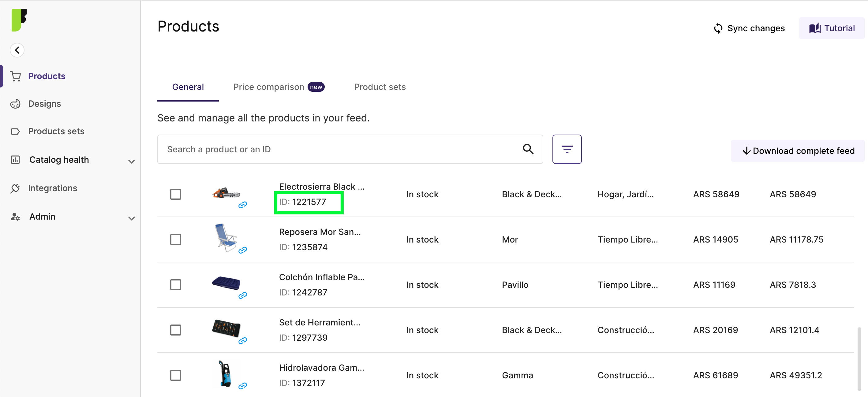Click the Designs palette icon
This screenshot has height=397, width=868.
16,104
